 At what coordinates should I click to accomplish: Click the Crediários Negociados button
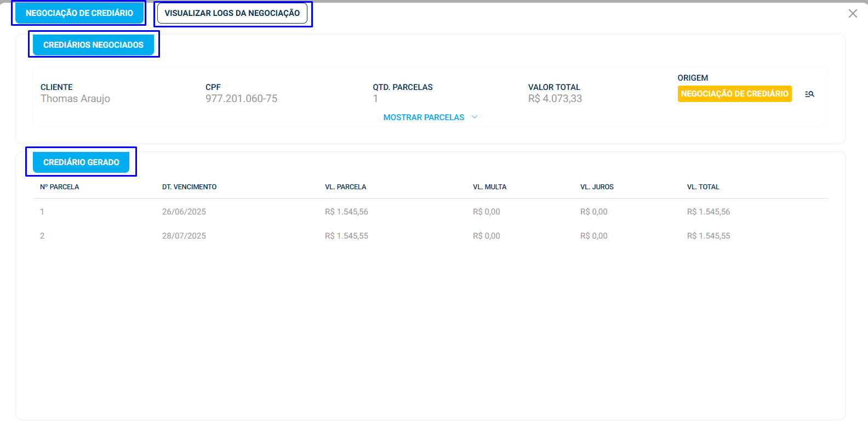[93, 45]
